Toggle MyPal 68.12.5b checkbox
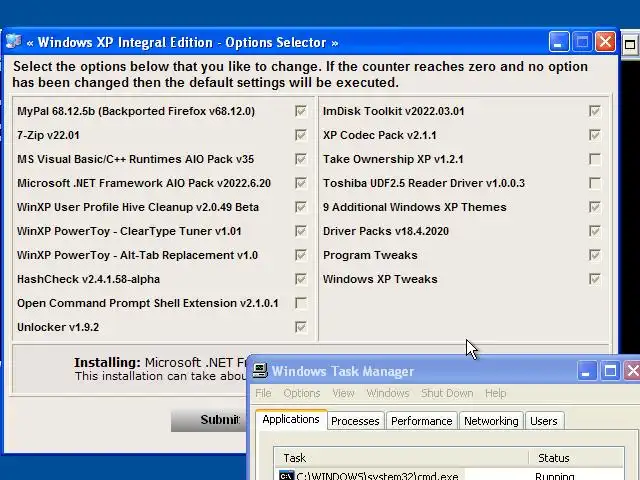Image resolution: width=640 pixels, height=480 pixels. pyautogui.click(x=301, y=111)
